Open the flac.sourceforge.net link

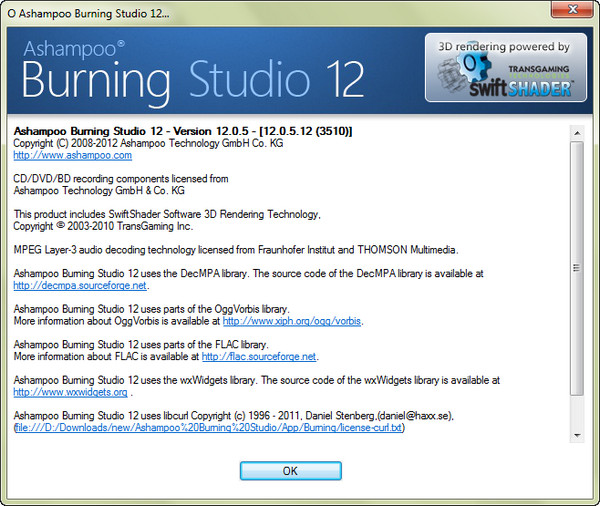259,356
